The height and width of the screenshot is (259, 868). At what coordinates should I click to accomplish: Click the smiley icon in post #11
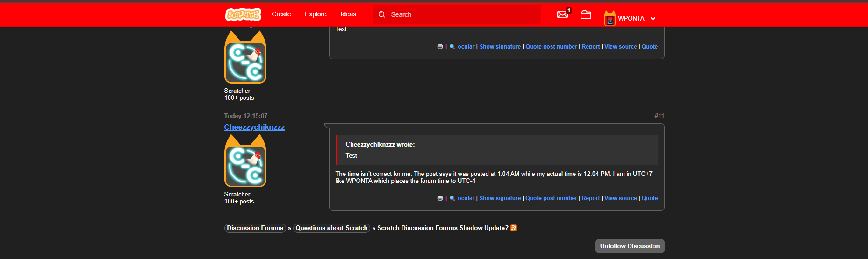[440, 198]
